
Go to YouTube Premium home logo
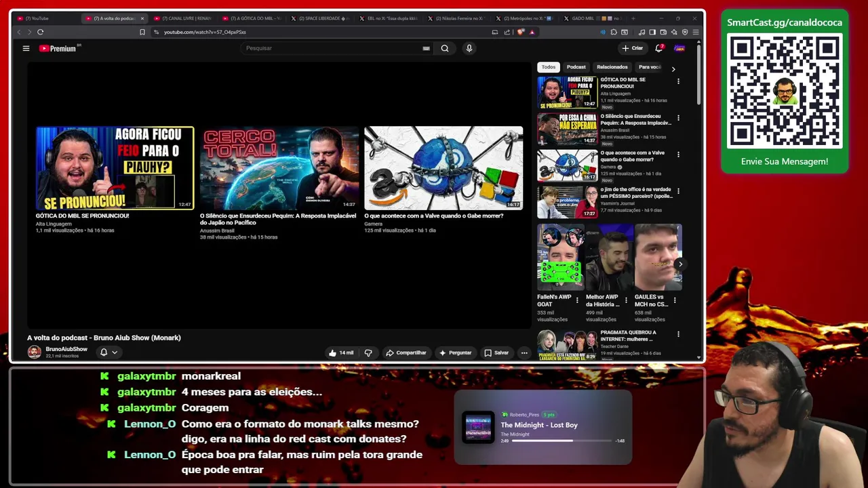coord(58,48)
